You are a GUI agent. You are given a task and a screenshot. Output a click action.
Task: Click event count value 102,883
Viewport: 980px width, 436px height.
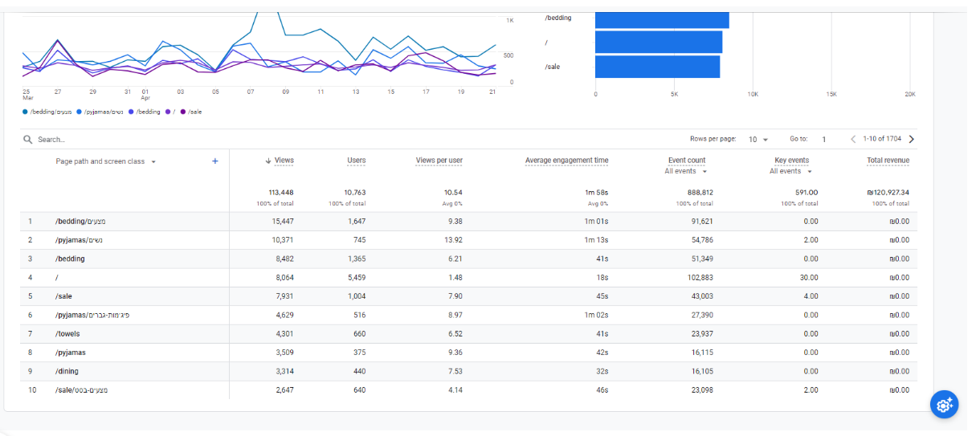point(700,278)
